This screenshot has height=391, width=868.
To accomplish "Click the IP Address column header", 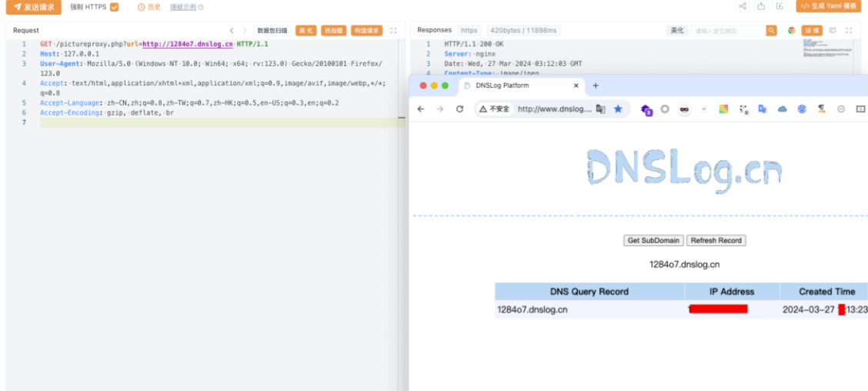I will [732, 292].
